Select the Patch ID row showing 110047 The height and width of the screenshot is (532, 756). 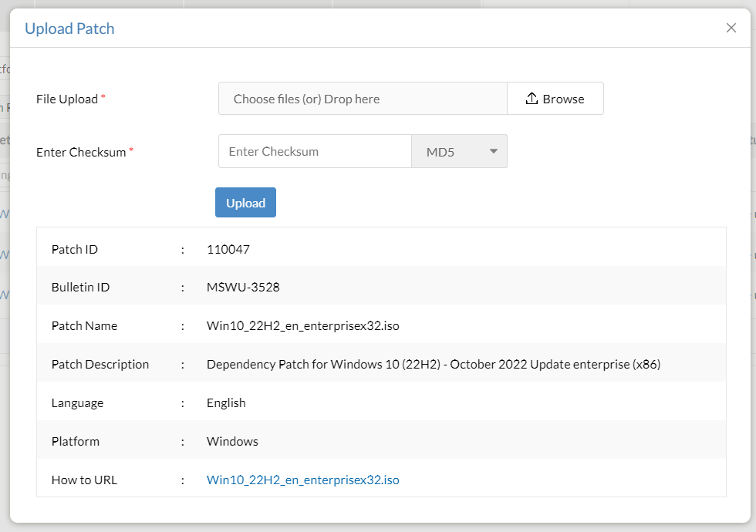pos(228,249)
